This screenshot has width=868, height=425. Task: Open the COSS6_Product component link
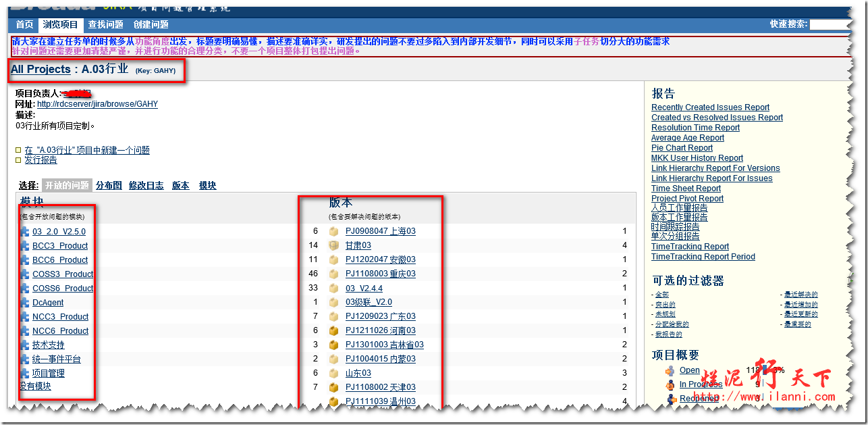[63, 289]
